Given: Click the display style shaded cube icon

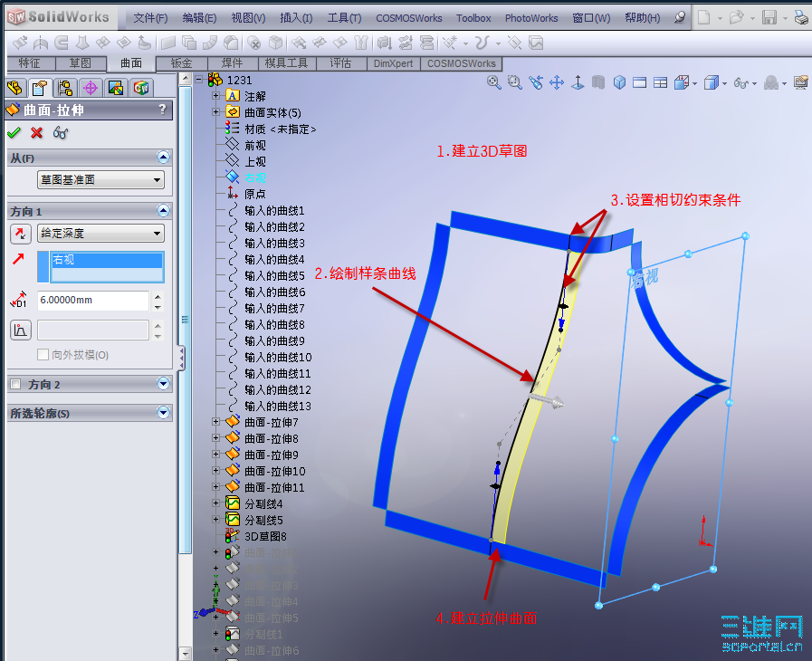Looking at the screenshot, I should point(712,82).
